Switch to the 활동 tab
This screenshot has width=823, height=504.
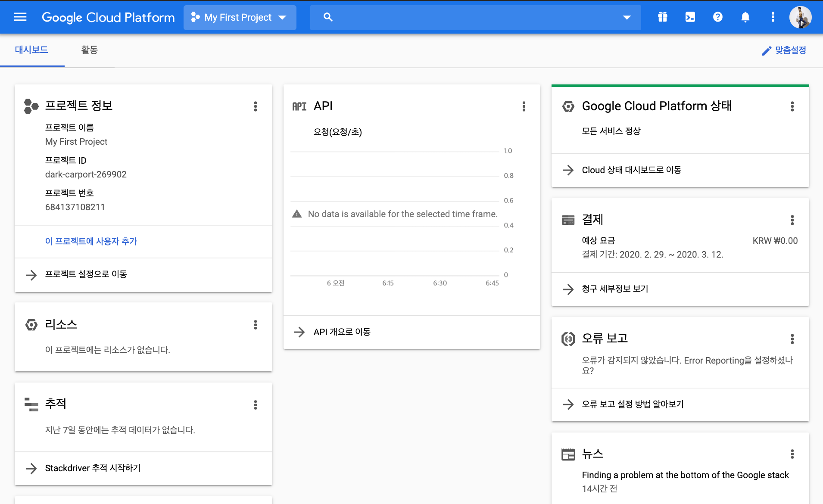[x=89, y=50]
